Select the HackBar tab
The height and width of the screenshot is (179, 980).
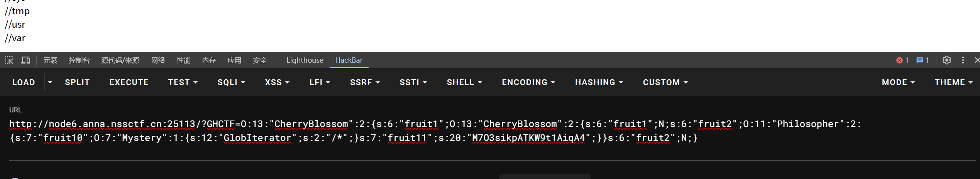click(349, 60)
